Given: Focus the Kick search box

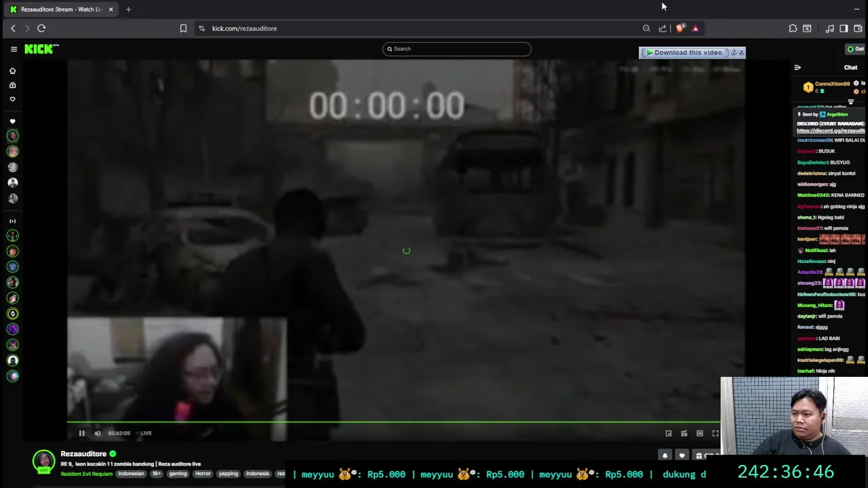Looking at the screenshot, I should tap(457, 49).
